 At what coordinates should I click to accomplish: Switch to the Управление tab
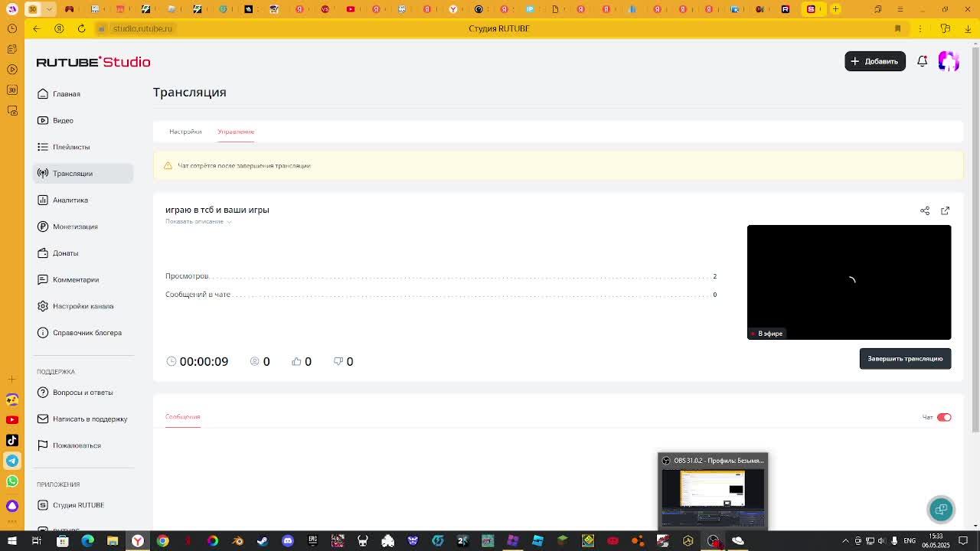[236, 132]
